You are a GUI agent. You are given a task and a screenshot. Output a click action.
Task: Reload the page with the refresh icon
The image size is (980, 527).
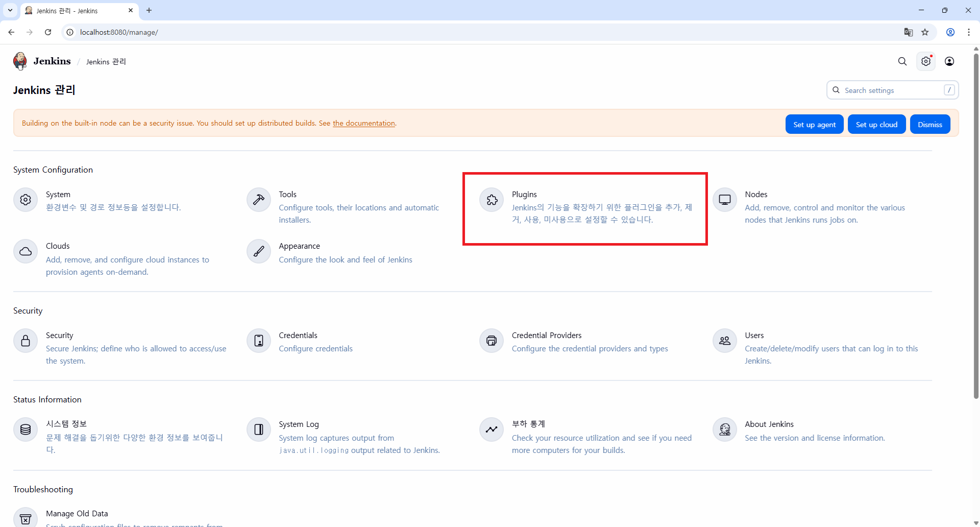tap(48, 32)
